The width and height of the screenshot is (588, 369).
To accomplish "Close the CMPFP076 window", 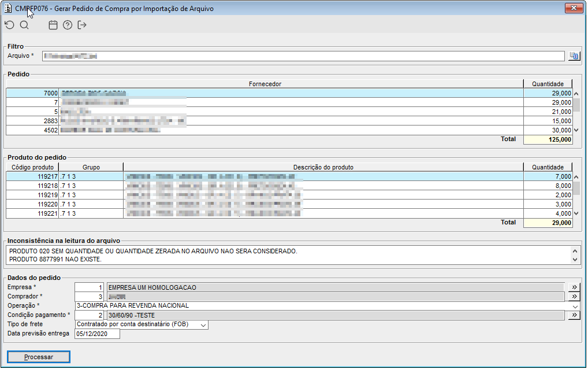I will pos(574,8).
